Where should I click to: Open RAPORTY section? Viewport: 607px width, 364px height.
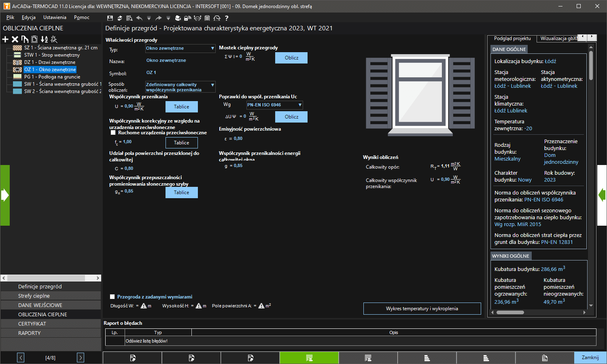51,333
